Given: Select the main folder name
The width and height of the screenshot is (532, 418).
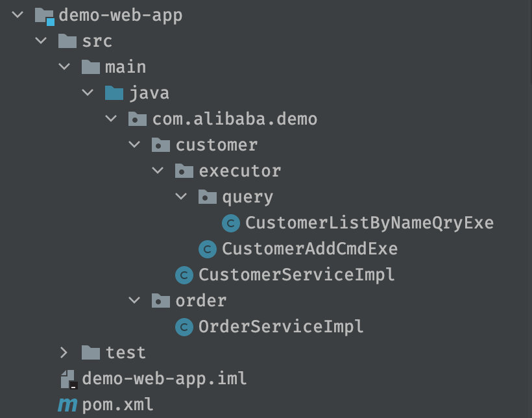Looking at the screenshot, I should click(125, 67).
